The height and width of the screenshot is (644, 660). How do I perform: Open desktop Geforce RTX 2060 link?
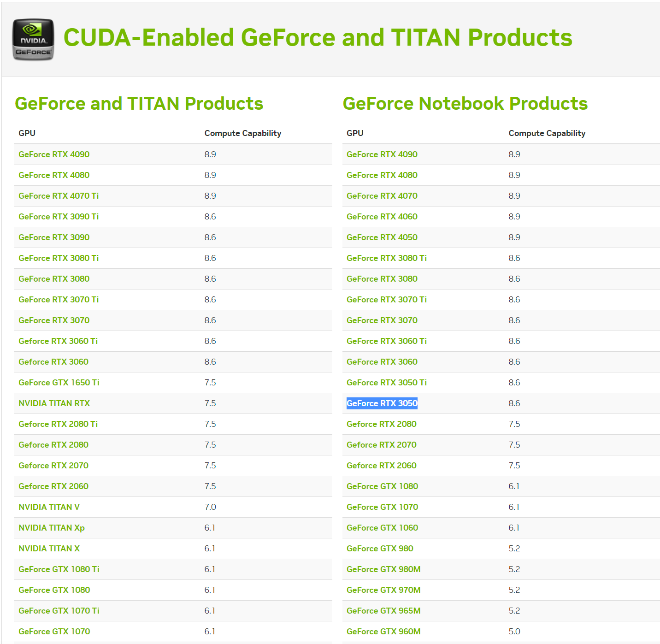[x=53, y=486]
